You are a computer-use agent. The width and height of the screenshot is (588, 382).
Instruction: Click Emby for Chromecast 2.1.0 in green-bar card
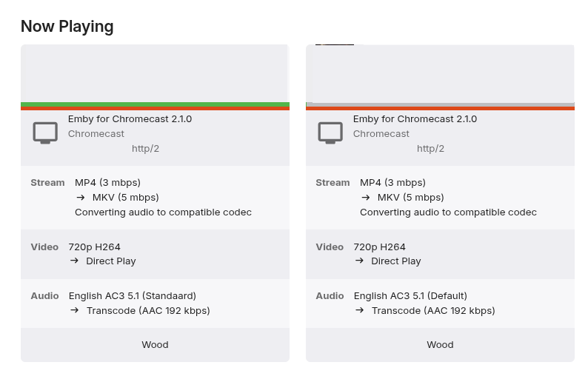130,118
